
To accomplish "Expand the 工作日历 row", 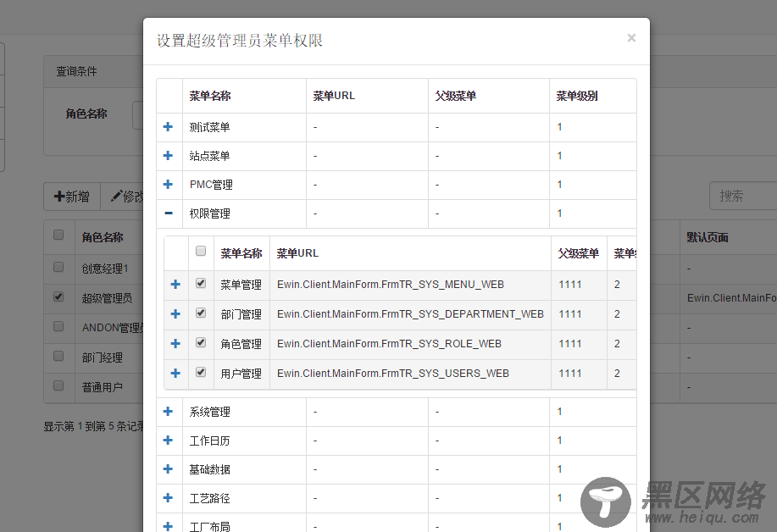I will coord(168,440).
